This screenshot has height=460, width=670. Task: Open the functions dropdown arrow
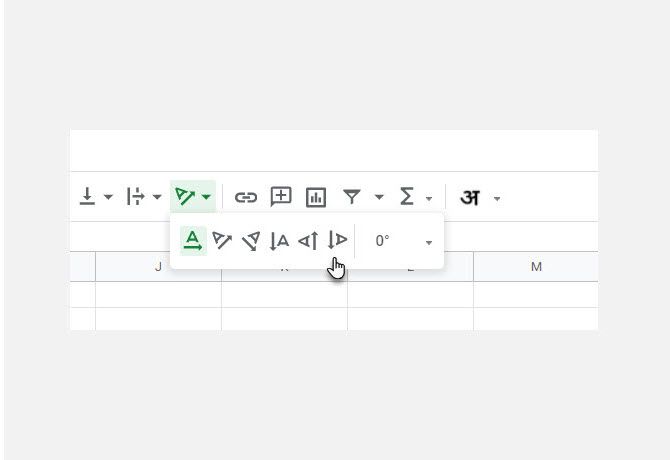point(429,198)
